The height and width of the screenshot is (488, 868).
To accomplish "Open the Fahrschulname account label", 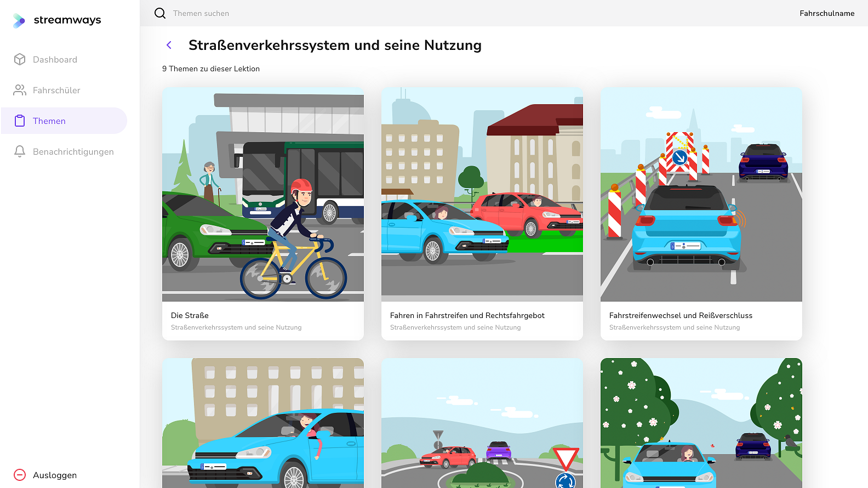I will (826, 13).
